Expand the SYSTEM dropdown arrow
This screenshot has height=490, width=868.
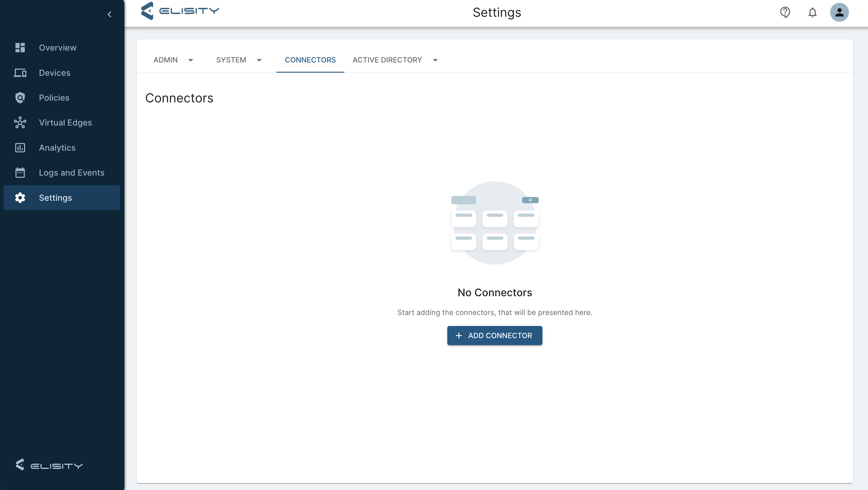tap(259, 60)
